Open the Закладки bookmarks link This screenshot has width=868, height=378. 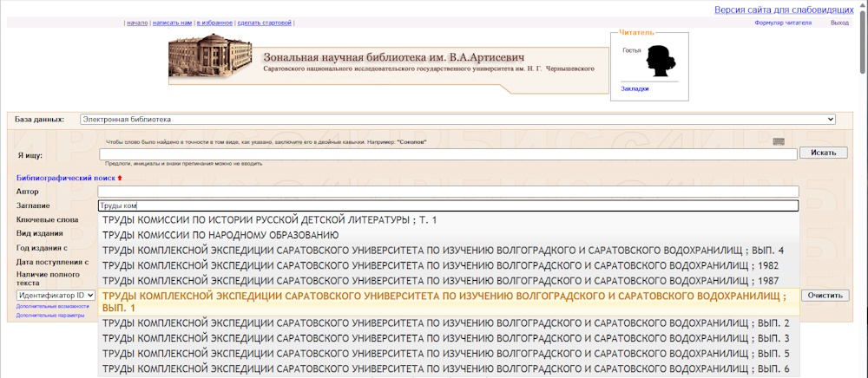tap(635, 88)
